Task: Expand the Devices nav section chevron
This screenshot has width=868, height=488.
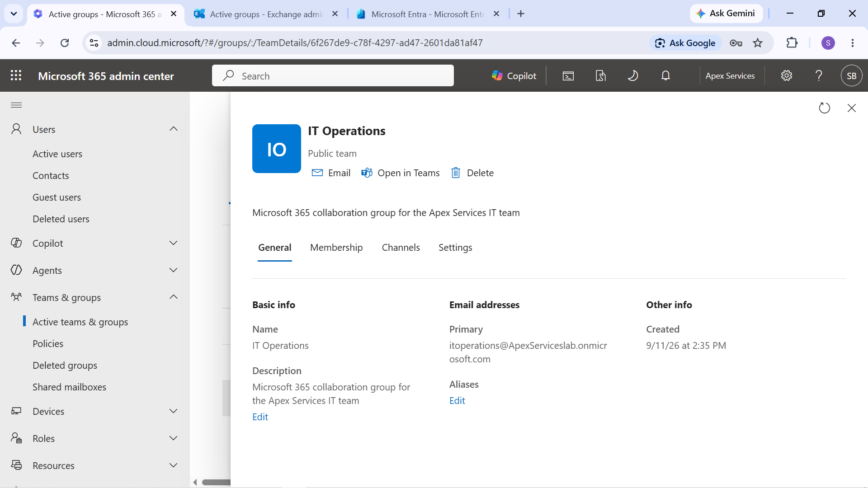Action: click(x=174, y=411)
